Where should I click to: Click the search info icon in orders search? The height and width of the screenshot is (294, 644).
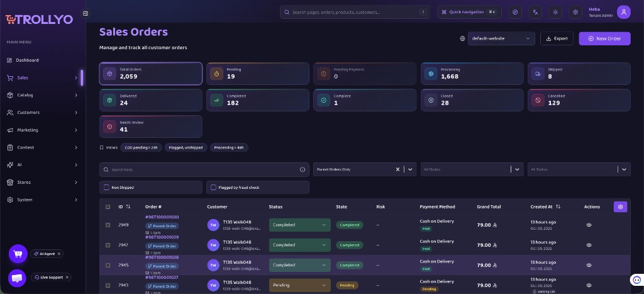pyautogui.click(x=303, y=169)
